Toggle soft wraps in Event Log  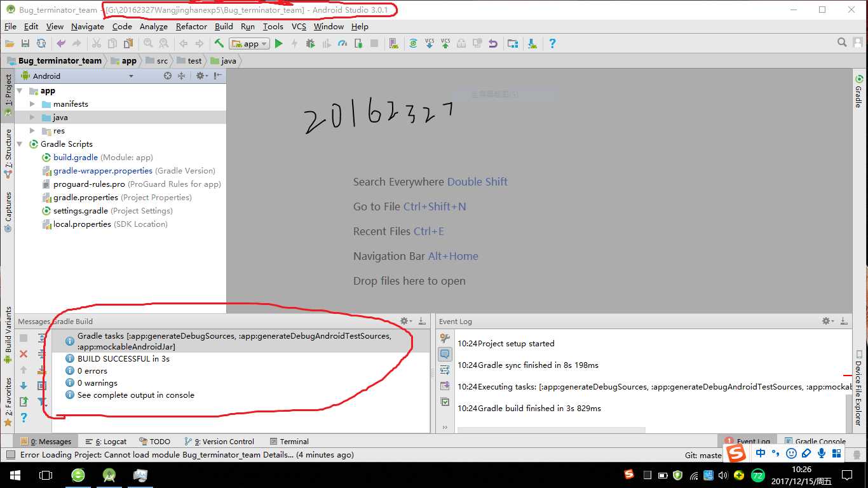point(445,370)
